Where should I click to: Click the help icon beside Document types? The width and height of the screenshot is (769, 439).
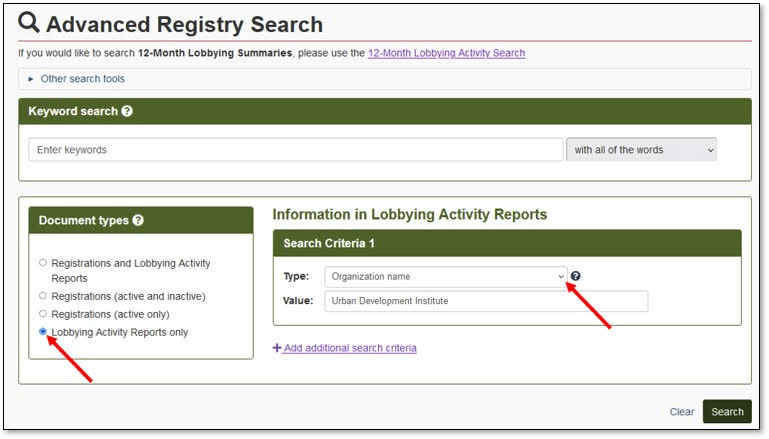click(138, 220)
